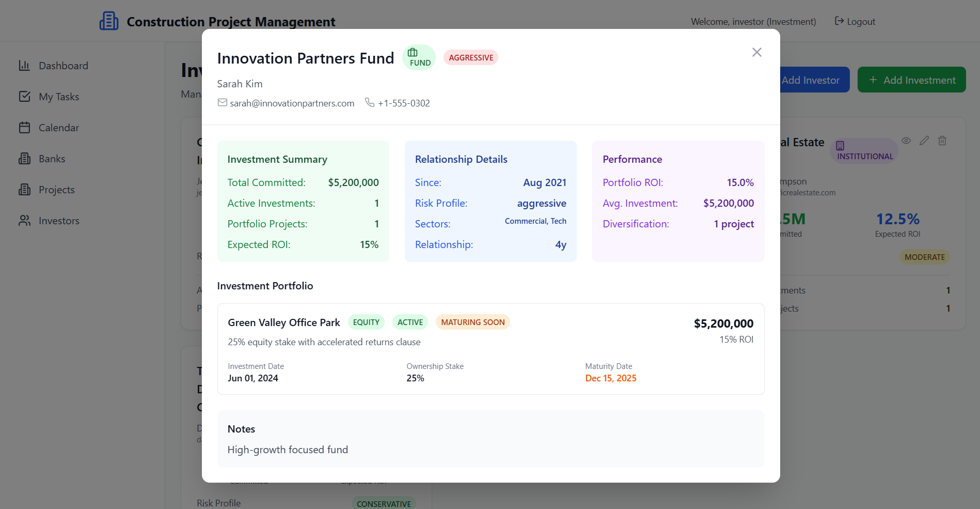Click the trash delete icon on investor card

click(942, 141)
